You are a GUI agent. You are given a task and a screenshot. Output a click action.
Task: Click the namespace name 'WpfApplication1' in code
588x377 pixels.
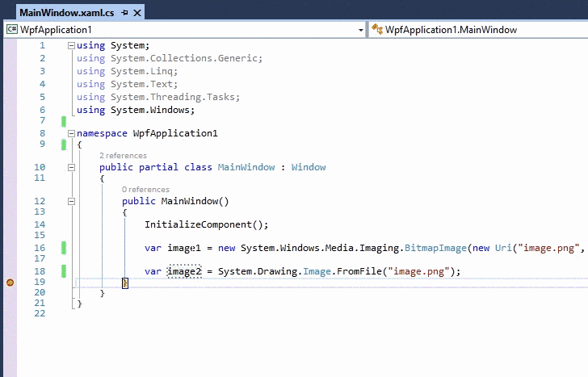click(x=175, y=133)
